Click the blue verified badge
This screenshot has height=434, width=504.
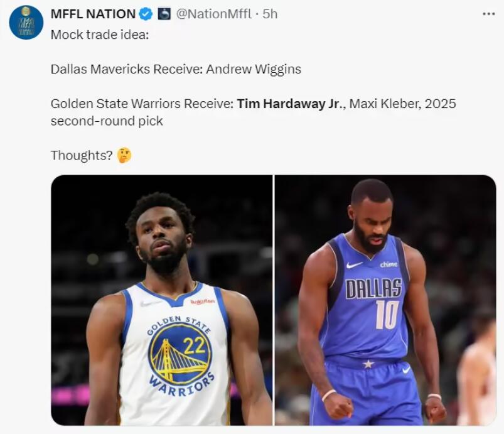point(146,14)
